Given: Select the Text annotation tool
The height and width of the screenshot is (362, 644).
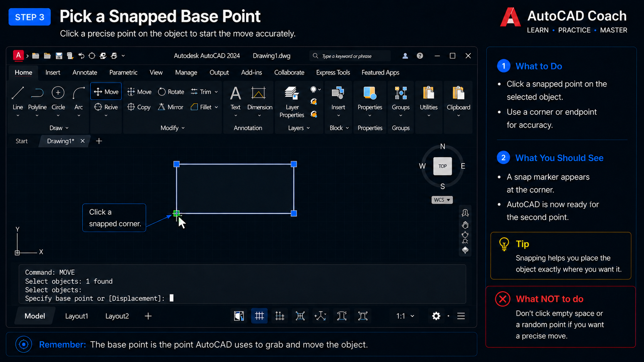Looking at the screenshot, I should [x=235, y=98].
